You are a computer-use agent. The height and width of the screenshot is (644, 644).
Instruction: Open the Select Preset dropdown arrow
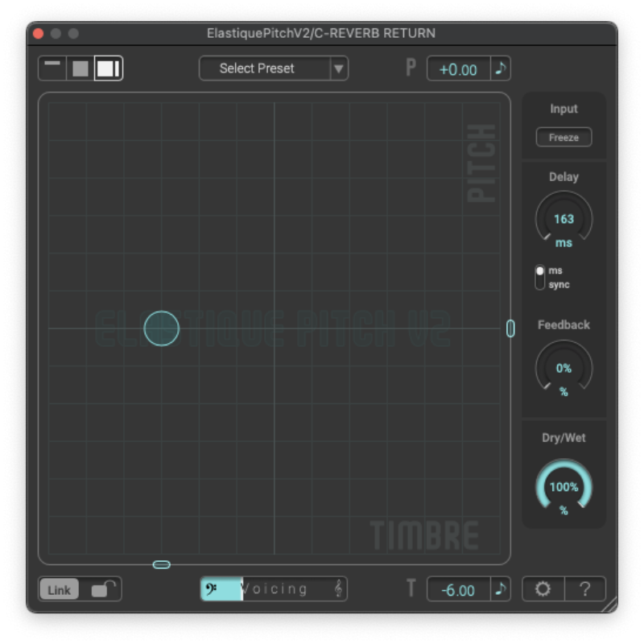tap(339, 68)
